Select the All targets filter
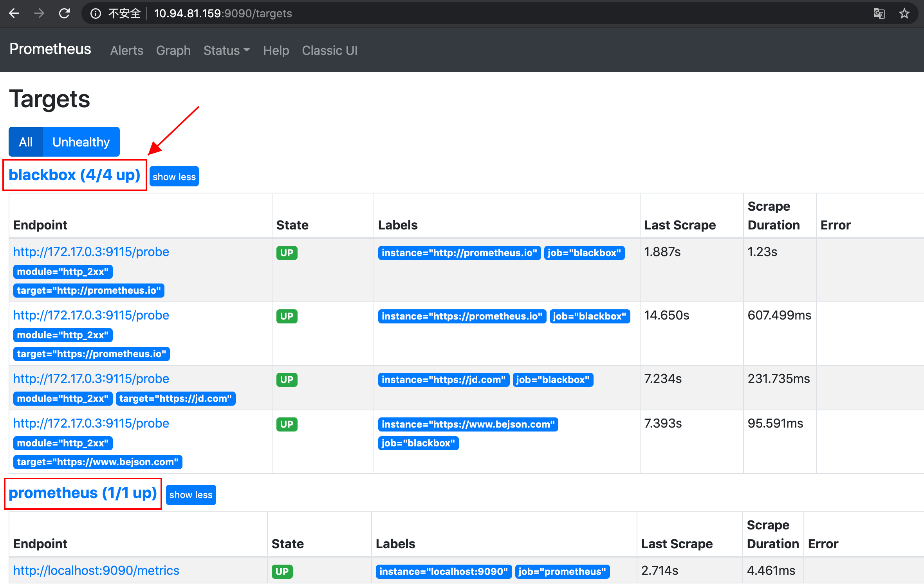924x585 pixels. (x=26, y=142)
